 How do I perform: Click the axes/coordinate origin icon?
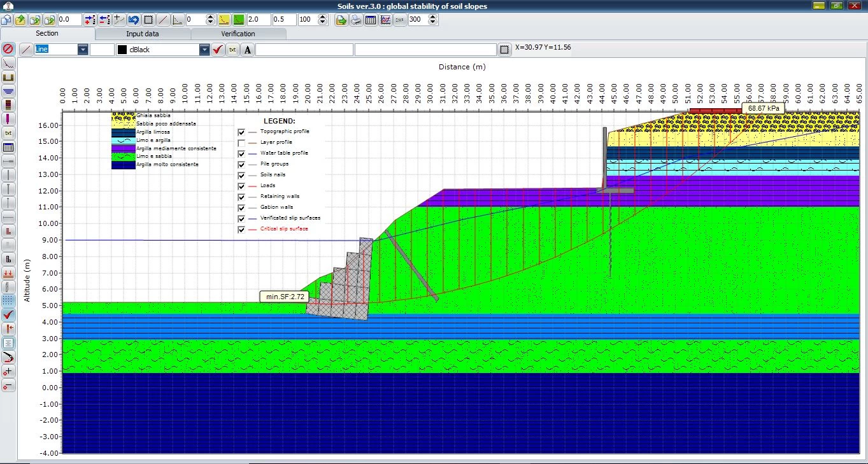[178, 20]
